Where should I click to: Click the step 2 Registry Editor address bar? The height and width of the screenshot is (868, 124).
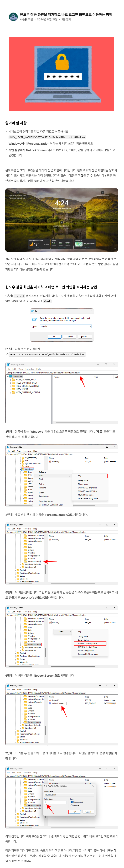click(62, 373)
